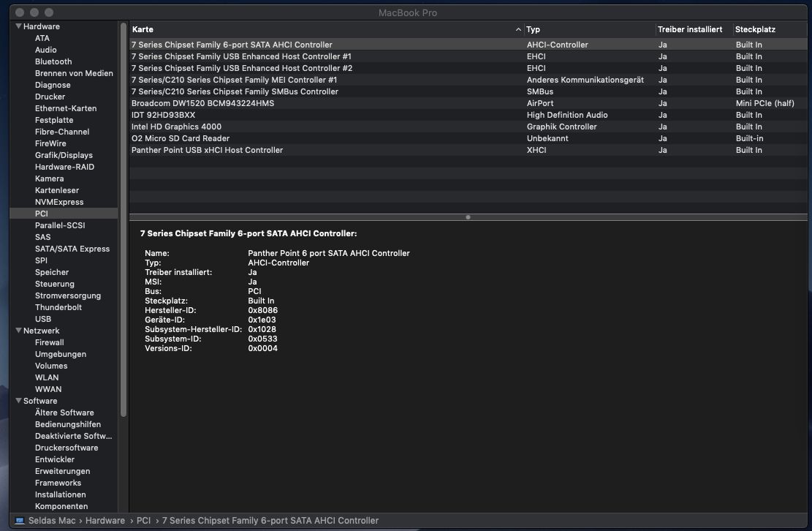The width and height of the screenshot is (812, 531).
Task: Choose the O2 Micro SD Card Reader row
Action: [180, 138]
